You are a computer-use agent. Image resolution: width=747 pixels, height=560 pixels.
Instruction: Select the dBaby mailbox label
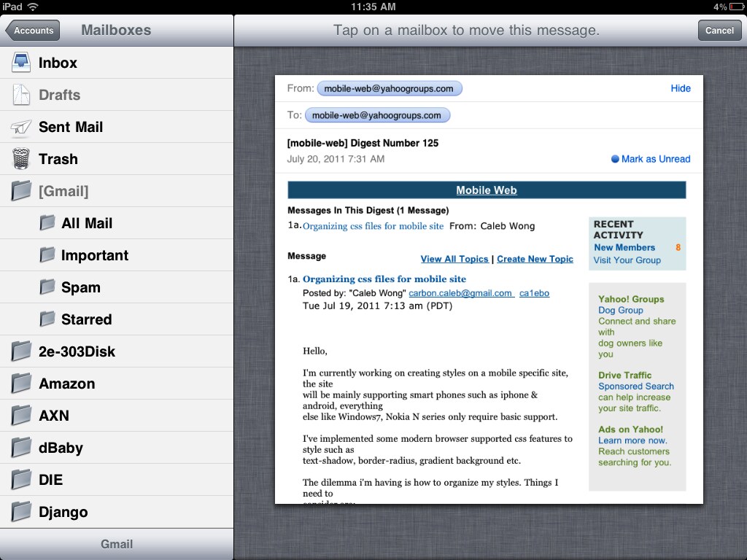tap(61, 448)
